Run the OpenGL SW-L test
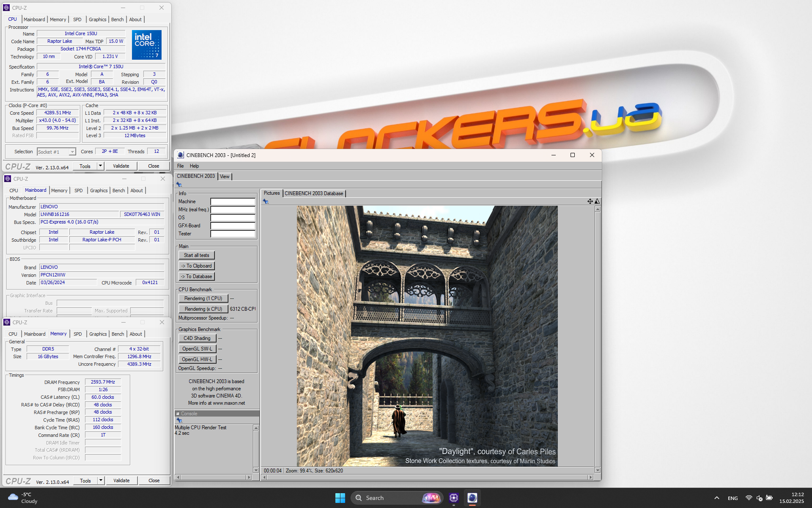812x508 pixels. [197, 349]
